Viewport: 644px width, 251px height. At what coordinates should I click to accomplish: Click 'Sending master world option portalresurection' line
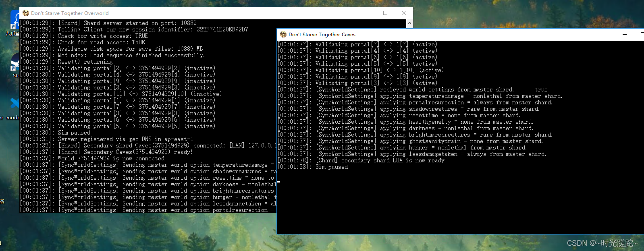(148, 210)
